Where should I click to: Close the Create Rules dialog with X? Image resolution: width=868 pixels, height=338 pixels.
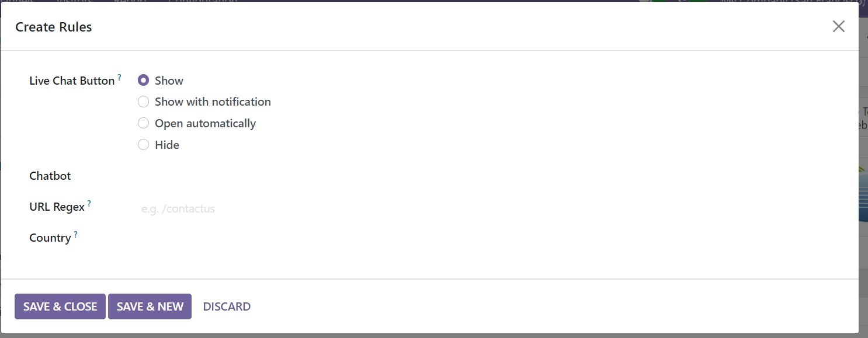(x=839, y=26)
